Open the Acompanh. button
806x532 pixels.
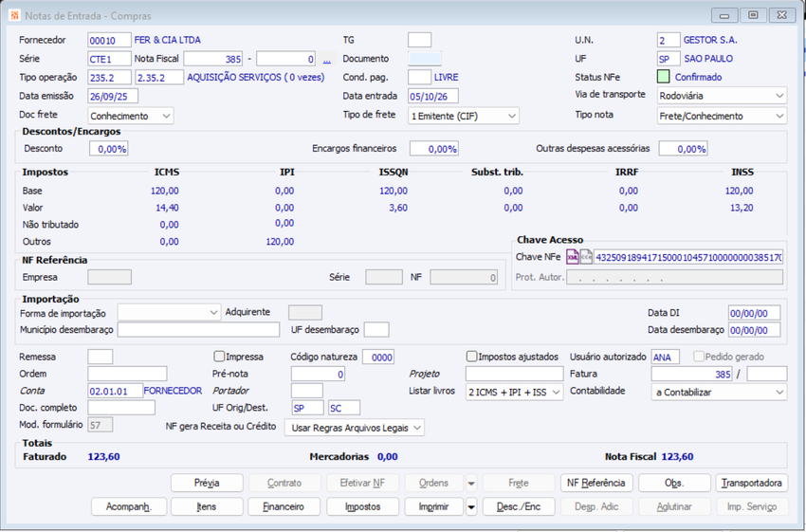[129, 506]
